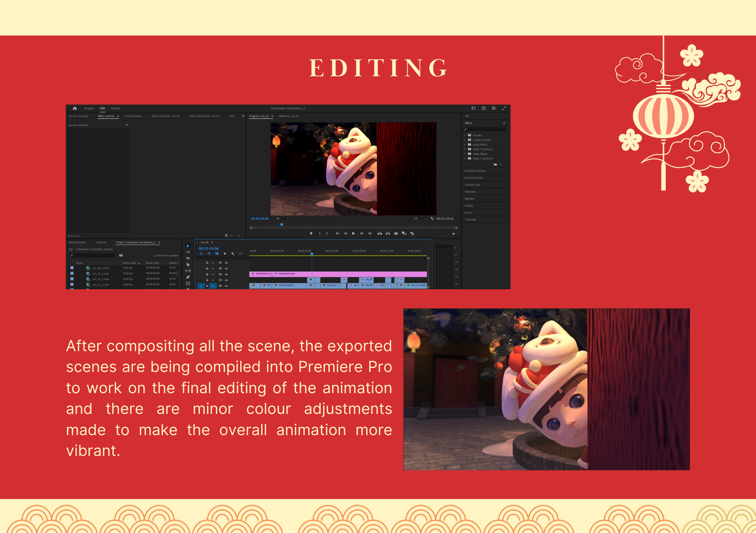The height and width of the screenshot is (533, 756).
Task: Step forward one frame
Action: point(362,233)
